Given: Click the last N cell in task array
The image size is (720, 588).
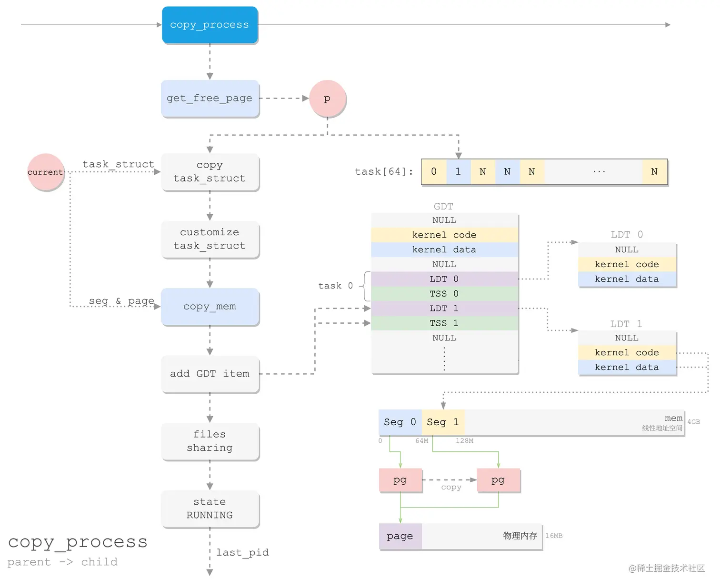Looking at the screenshot, I should click(x=654, y=171).
